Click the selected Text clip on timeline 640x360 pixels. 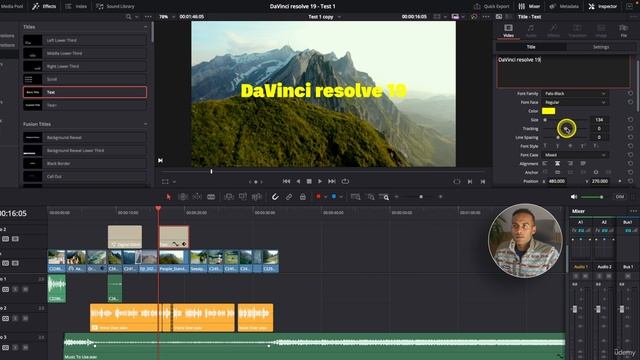[x=174, y=237]
